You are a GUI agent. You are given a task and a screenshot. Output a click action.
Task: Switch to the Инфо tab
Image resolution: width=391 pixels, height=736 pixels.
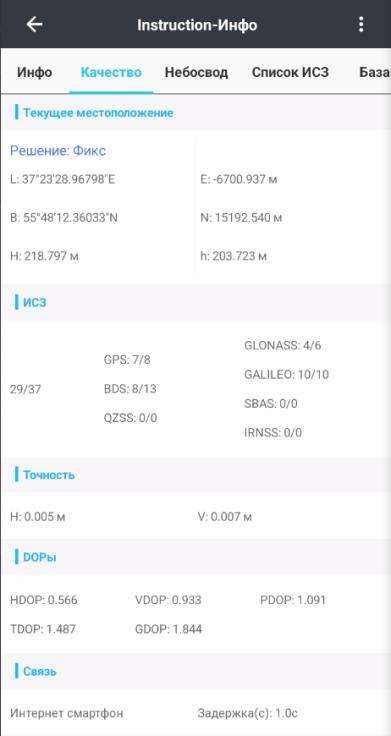point(35,72)
